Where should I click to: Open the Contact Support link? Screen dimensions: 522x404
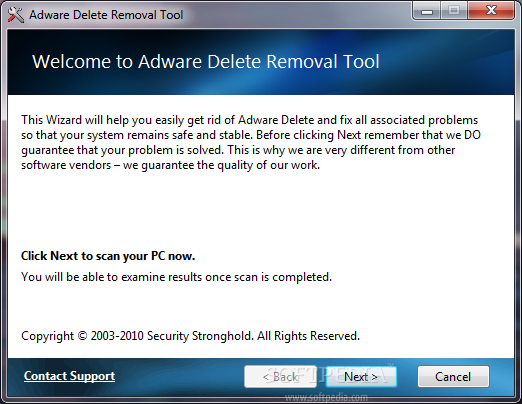[x=69, y=376]
